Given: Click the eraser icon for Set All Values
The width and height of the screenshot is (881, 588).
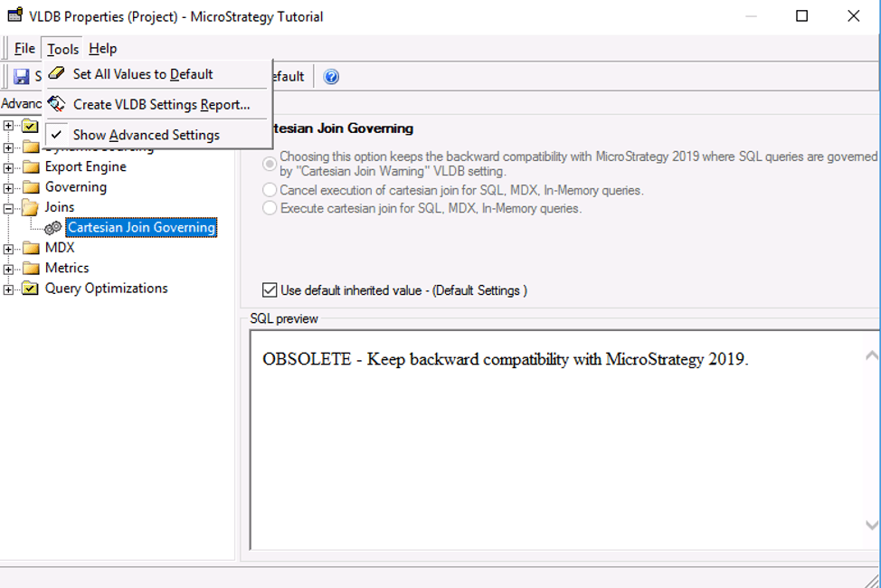Looking at the screenshot, I should (57, 74).
